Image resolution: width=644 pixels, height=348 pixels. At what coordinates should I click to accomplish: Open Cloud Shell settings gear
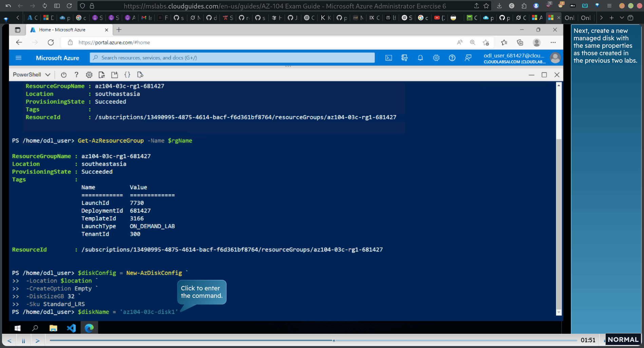(89, 75)
